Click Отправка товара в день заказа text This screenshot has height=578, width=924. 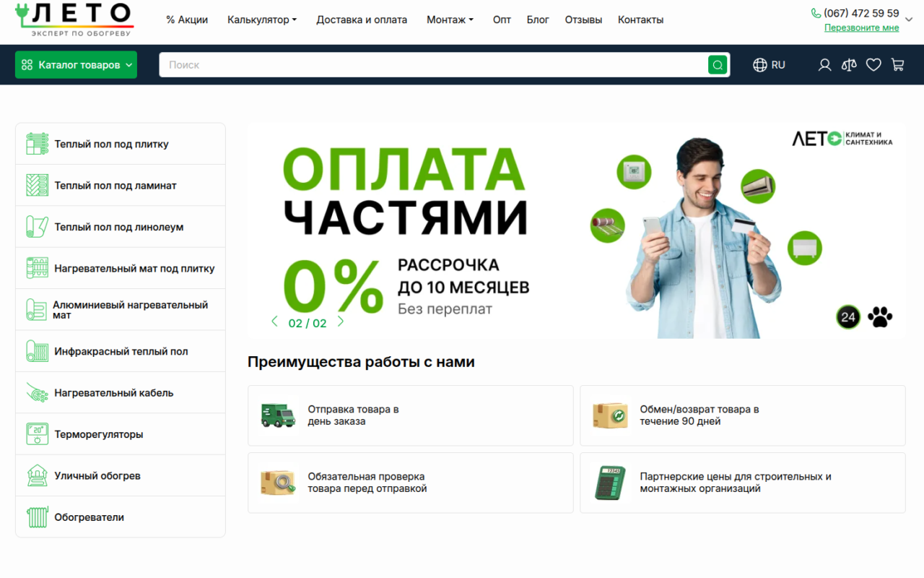353,415
